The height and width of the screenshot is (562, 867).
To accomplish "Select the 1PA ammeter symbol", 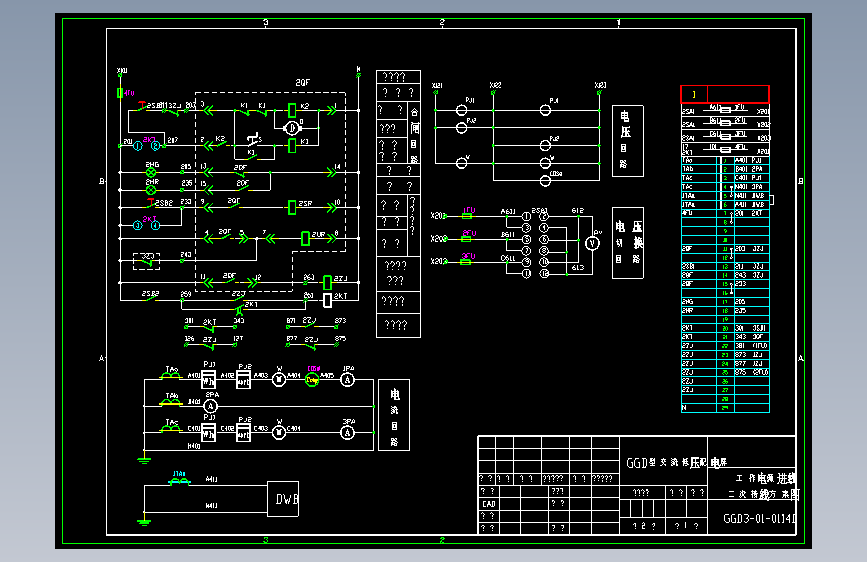I will pyautogui.click(x=347, y=380).
